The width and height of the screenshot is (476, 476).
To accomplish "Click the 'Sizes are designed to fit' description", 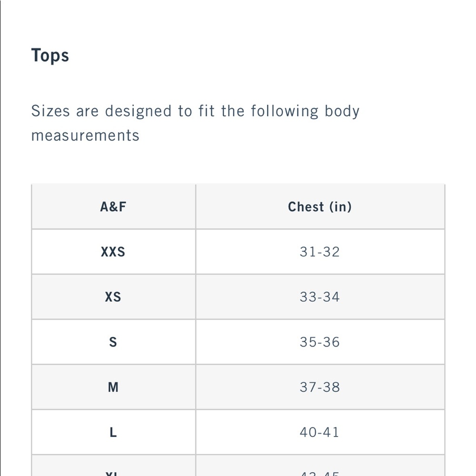I will coord(196,123).
